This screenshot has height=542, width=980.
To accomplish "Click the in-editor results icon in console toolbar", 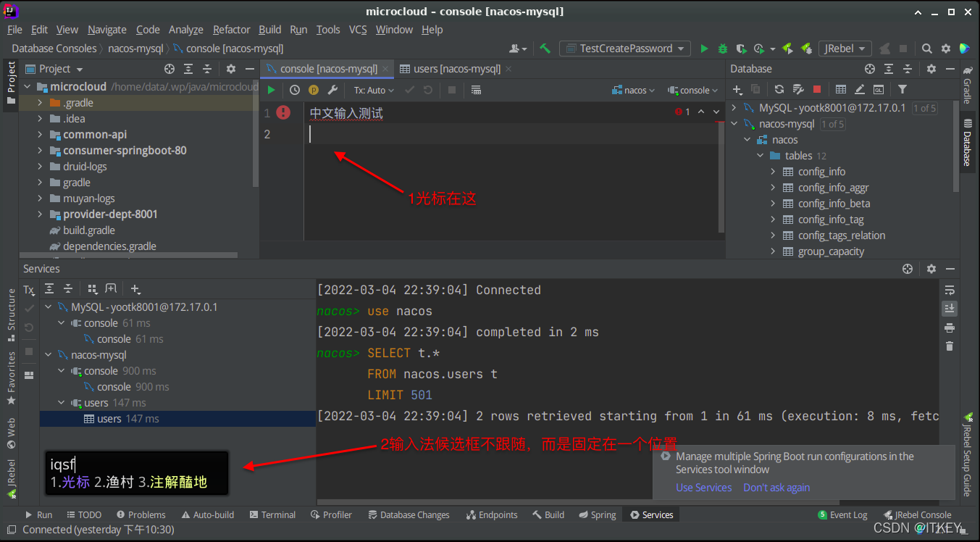I will tap(476, 90).
